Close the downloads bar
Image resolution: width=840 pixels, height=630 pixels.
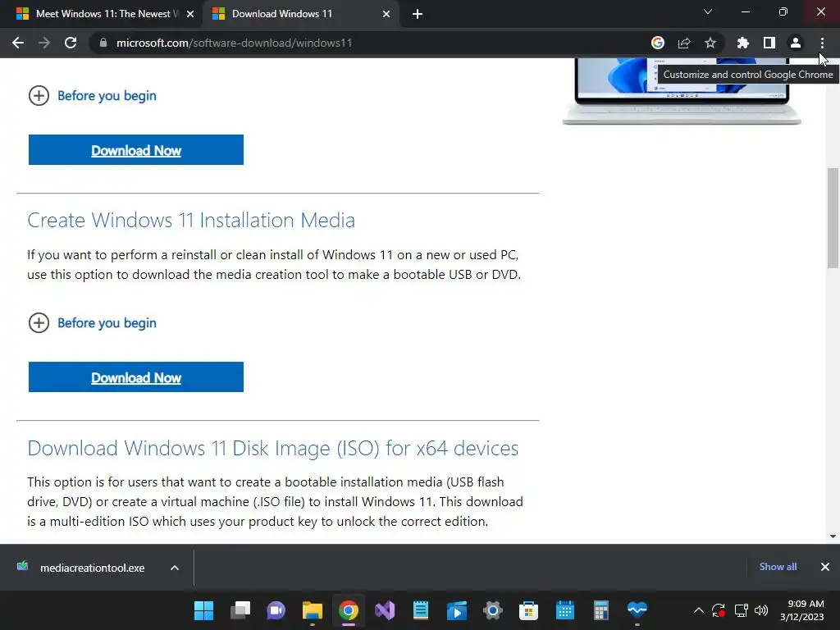[825, 567]
